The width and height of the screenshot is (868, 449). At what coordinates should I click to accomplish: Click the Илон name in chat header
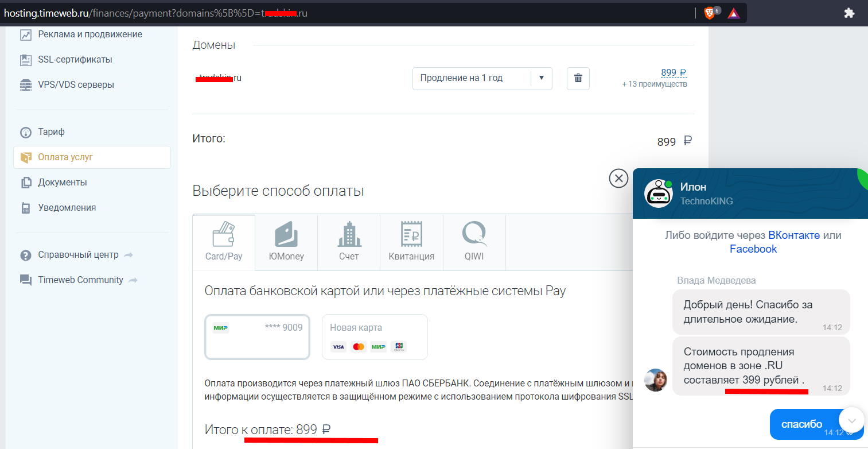(x=693, y=187)
